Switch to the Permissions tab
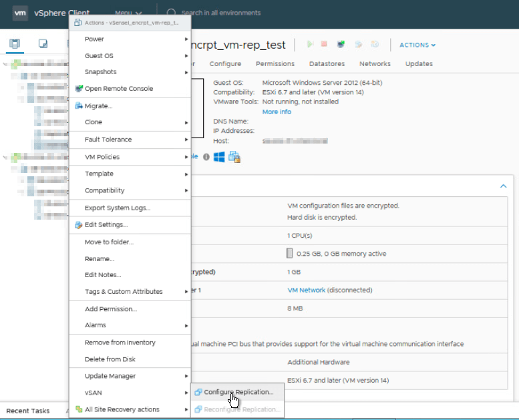This screenshot has width=519, height=420. click(275, 64)
